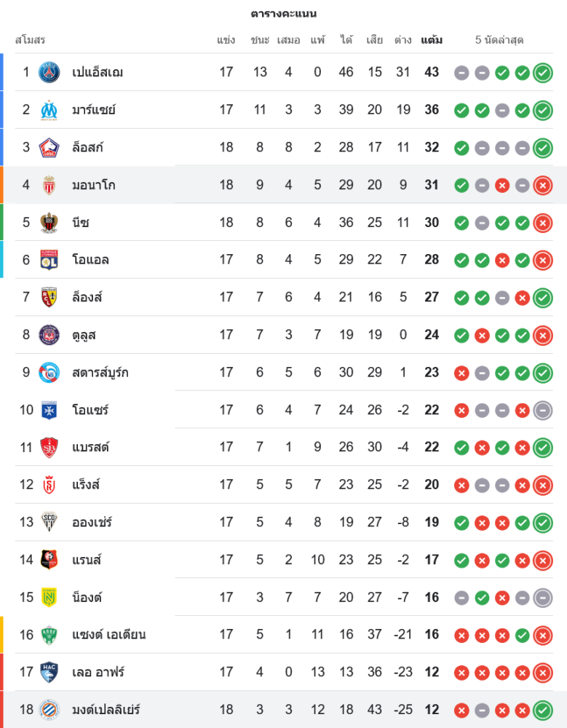The height and width of the screenshot is (728, 567).
Task: Click the Toulouse club logo
Action: tap(49, 335)
